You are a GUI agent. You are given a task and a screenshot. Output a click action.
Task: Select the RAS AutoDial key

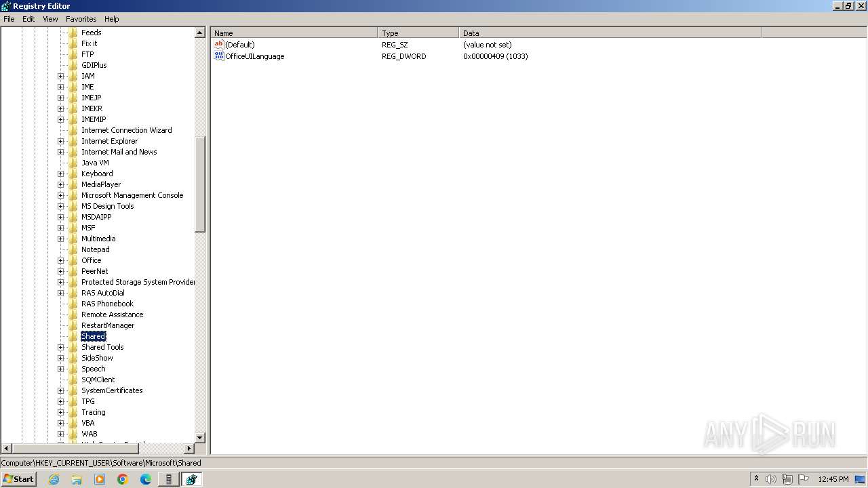click(102, 293)
